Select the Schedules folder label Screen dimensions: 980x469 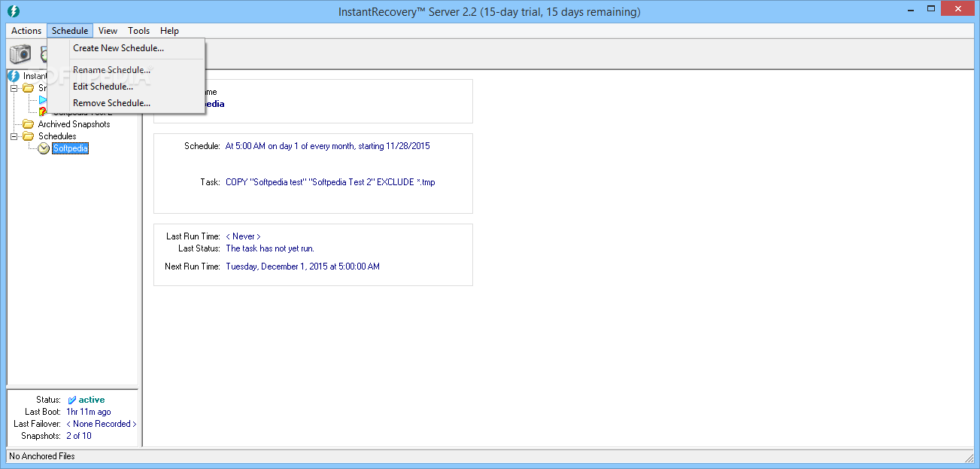[x=57, y=136]
